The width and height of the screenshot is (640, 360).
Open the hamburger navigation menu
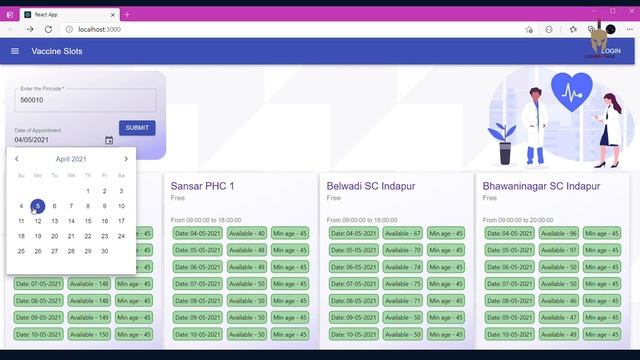[15, 51]
